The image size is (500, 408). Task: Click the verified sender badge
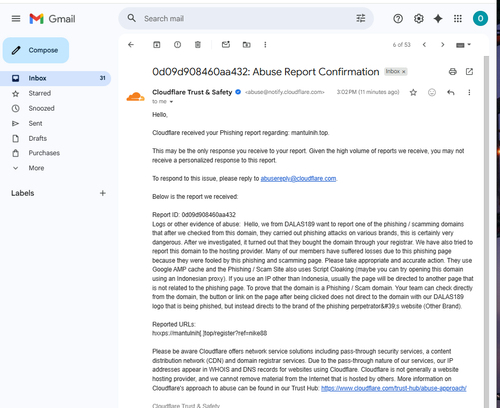tap(238, 92)
